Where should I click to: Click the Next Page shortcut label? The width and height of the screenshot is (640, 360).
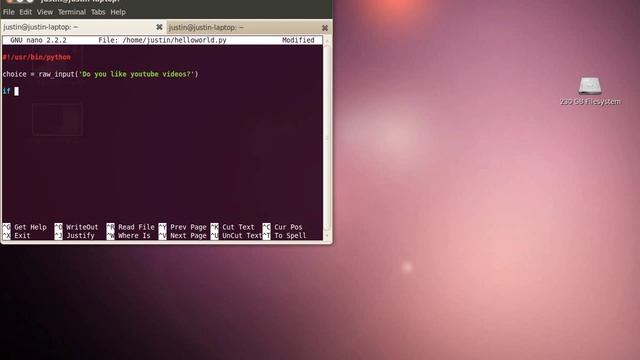pyautogui.click(x=188, y=236)
